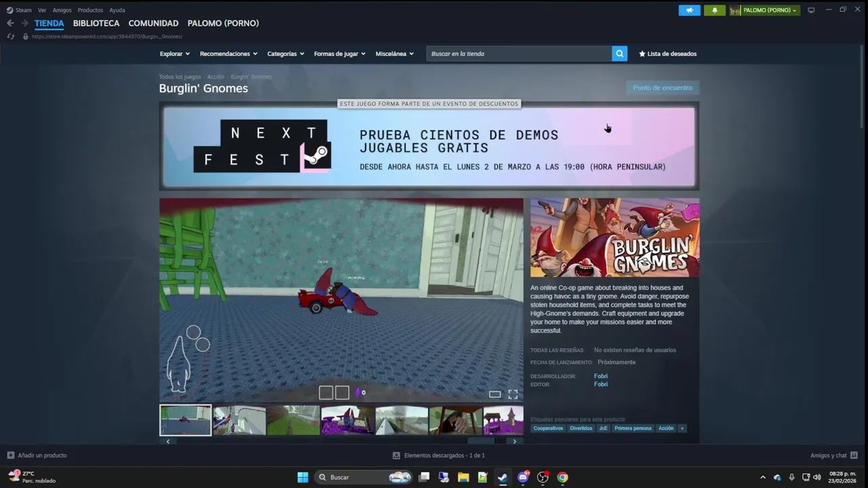Viewport: 868px width, 488px height.
Task: Click the Next Fest demos banner
Action: click(429, 147)
